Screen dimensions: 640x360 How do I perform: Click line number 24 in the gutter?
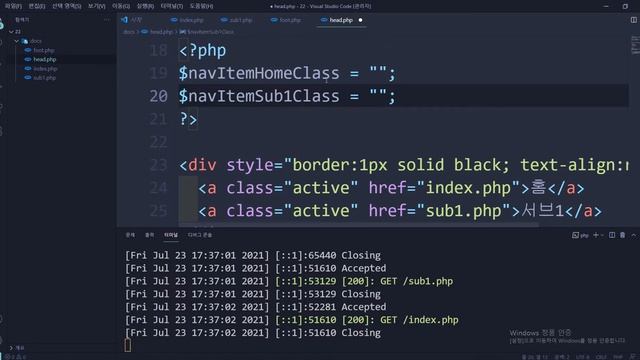coord(158,188)
